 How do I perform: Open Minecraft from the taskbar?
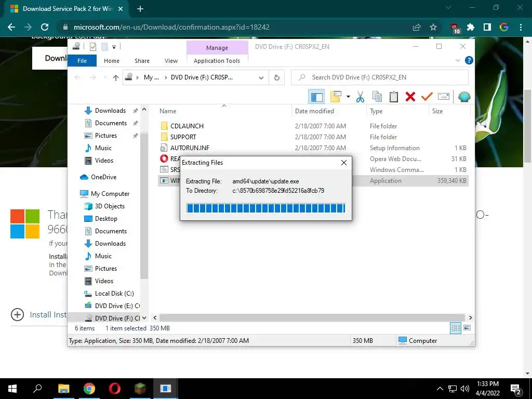tap(140, 389)
